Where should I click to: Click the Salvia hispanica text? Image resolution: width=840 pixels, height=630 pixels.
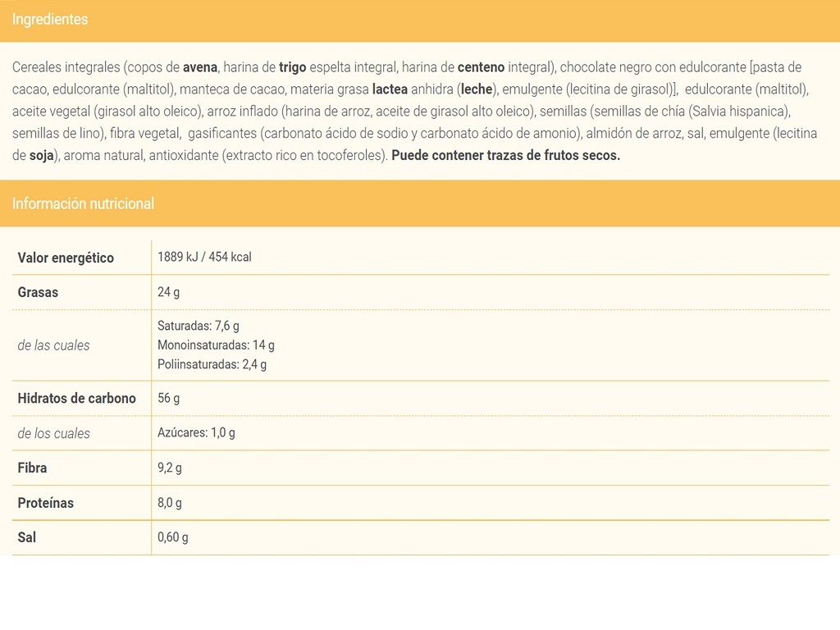click(x=737, y=112)
